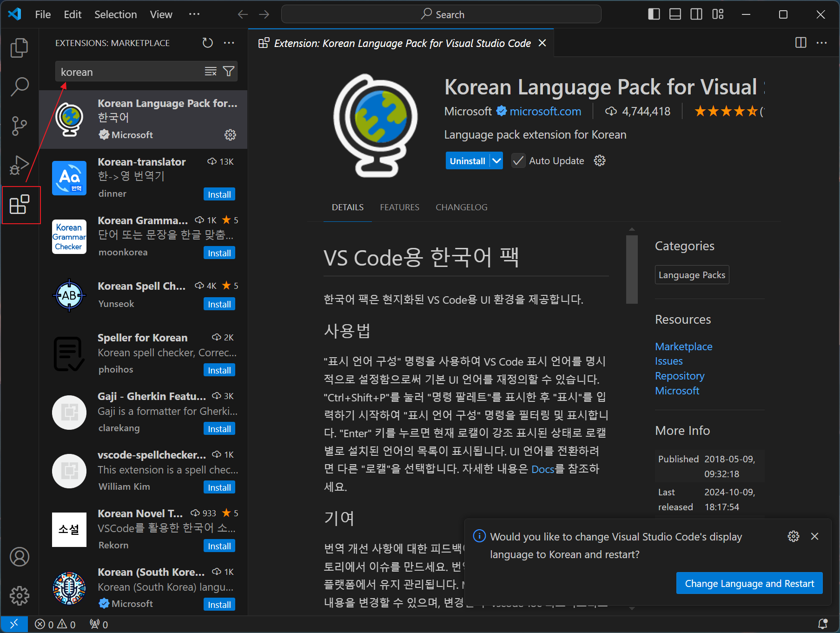Select Korean Language Pack in results list
The image size is (840, 633).
pos(143,120)
